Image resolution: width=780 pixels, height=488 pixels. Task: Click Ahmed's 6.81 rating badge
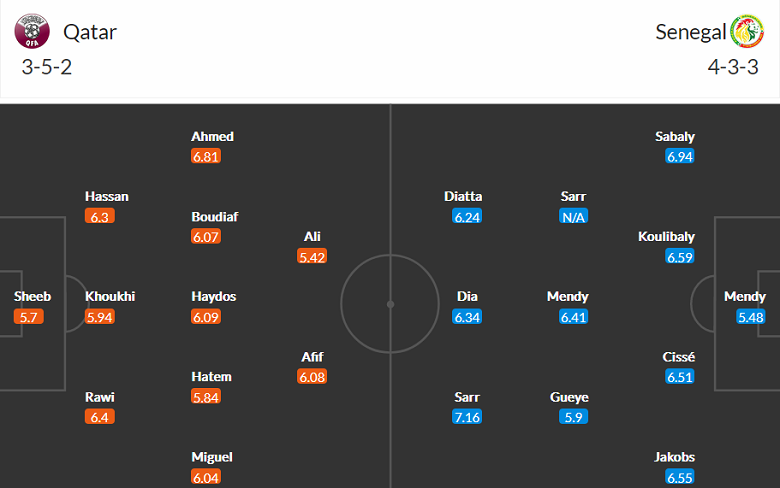206,157
